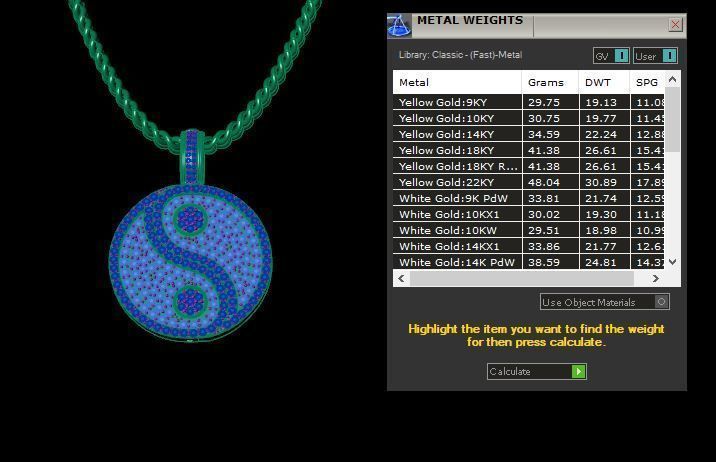Screen dimensions: 716x462
Task: Click the pendant's gem-set bail loop
Action: tap(192, 157)
